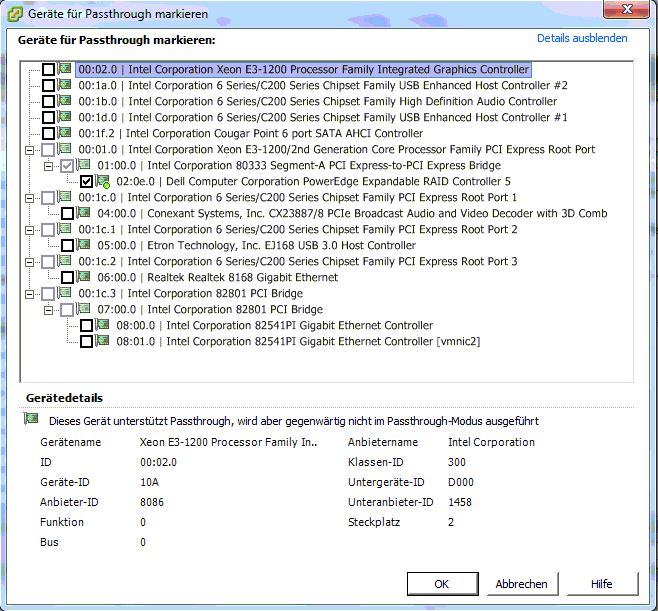This screenshot has height=611, width=658.
Task: Collapse the 00:1c.3 82801 PCI Bridge node
Action: click(29, 294)
